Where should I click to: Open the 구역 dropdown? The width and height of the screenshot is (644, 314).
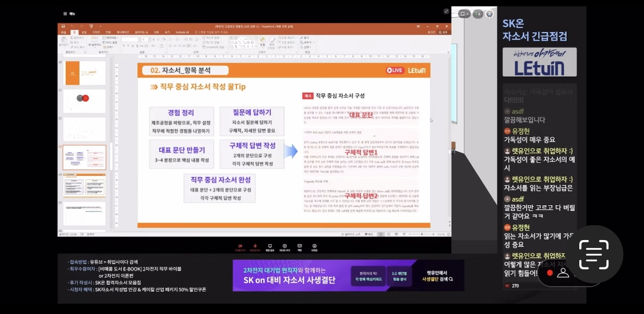pyautogui.click(x=108, y=47)
